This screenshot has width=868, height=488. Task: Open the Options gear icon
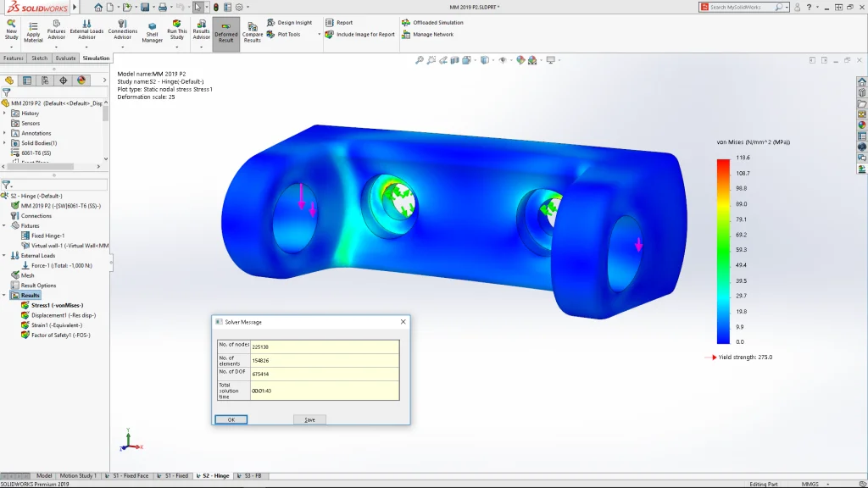(239, 7)
